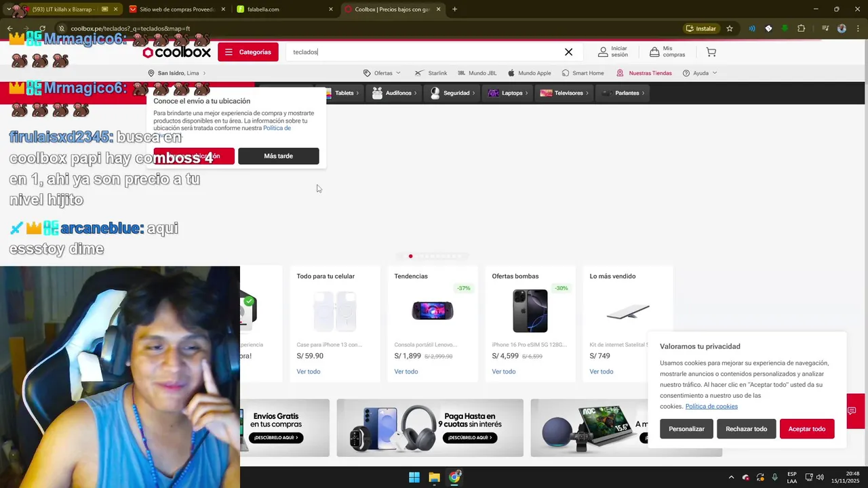Click Personalizar cookies button
Screen dimensions: 868x488
(686, 429)
